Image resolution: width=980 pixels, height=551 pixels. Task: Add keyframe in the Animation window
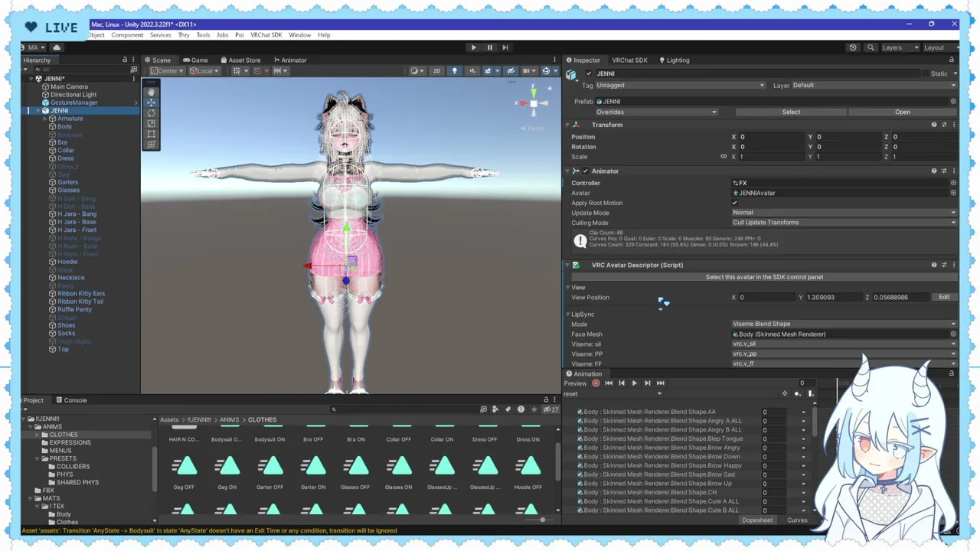[797, 394]
